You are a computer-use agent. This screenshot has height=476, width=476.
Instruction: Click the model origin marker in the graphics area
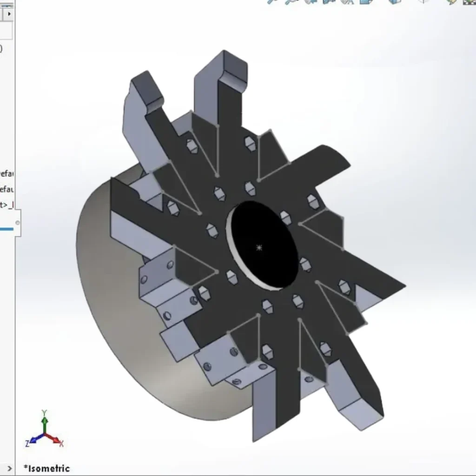click(259, 248)
